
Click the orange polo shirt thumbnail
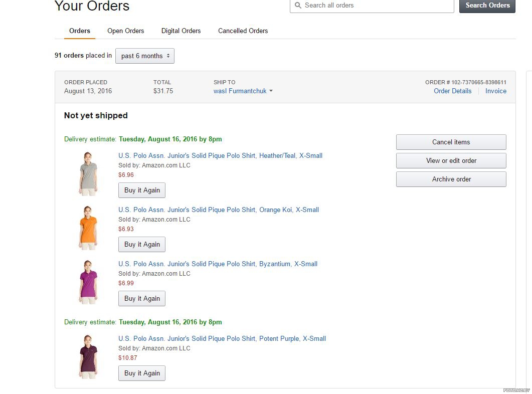click(88, 228)
